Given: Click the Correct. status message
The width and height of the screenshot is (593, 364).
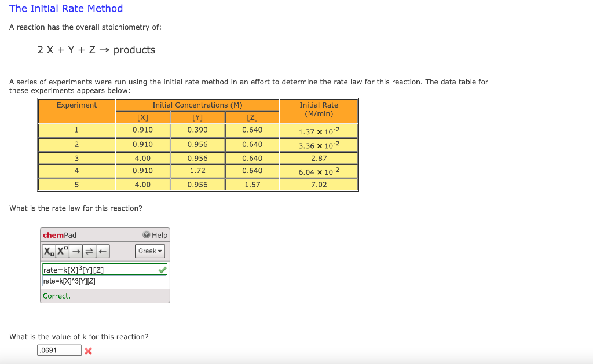Looking at the screenshot, I should pos(56,295).
